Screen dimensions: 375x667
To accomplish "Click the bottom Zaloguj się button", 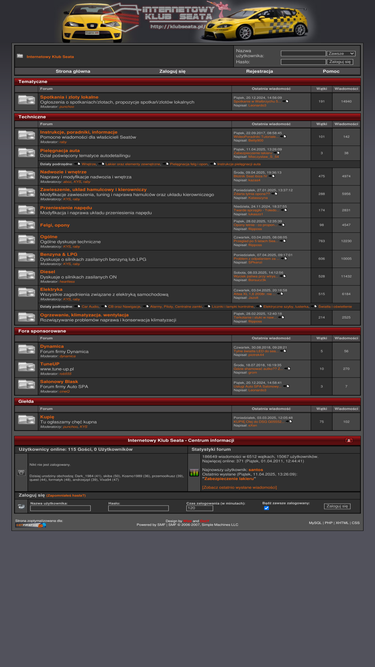I will (337, 506).
